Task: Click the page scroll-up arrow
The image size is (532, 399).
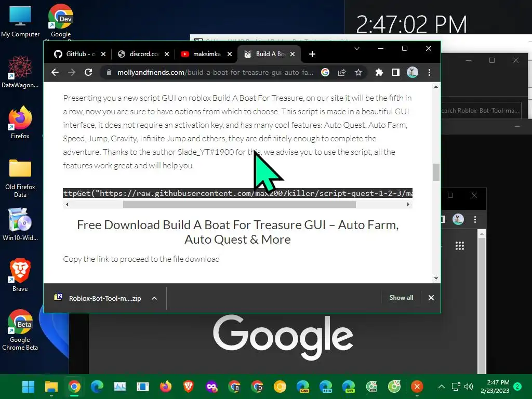Action: click(x=436, y=87)
